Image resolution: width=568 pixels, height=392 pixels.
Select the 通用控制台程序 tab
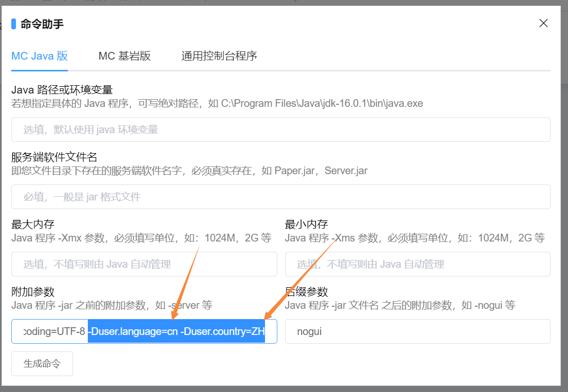219,56
